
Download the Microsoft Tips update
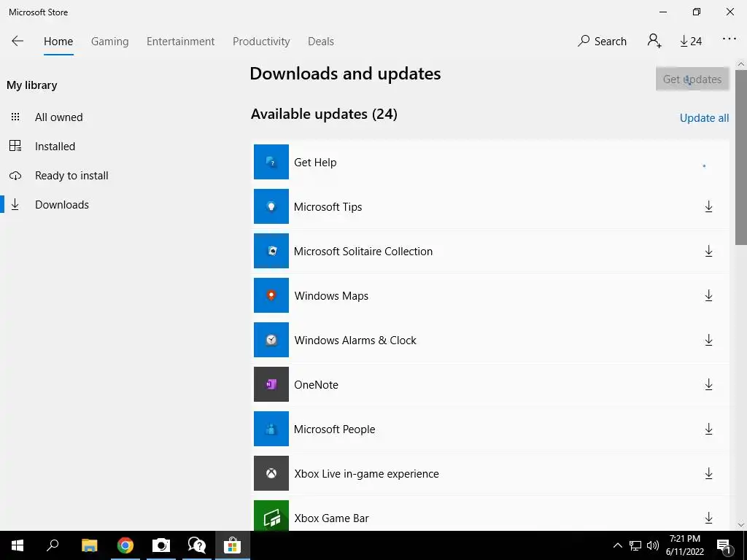coord(708,206)
